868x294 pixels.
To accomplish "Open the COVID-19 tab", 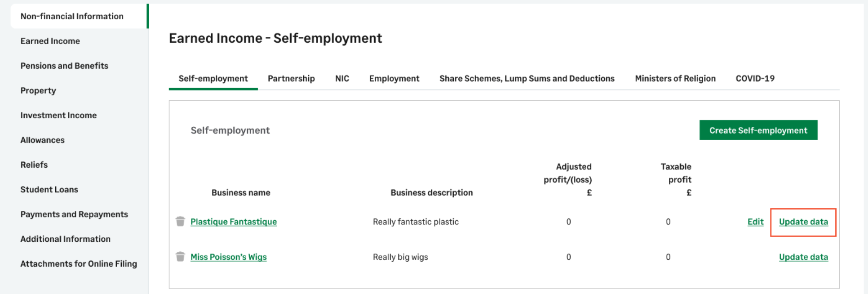I will coord(755,79).
